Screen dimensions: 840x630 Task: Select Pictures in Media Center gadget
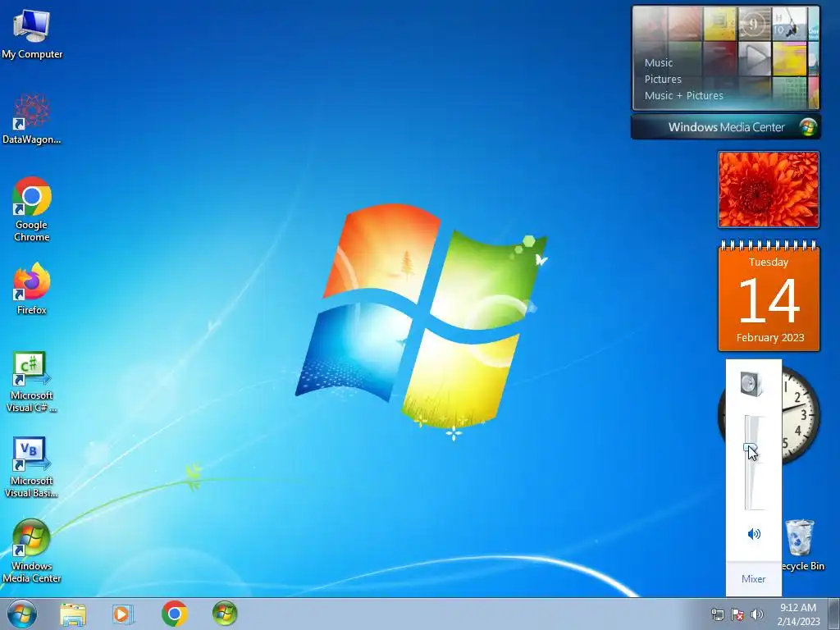(663, 80)
